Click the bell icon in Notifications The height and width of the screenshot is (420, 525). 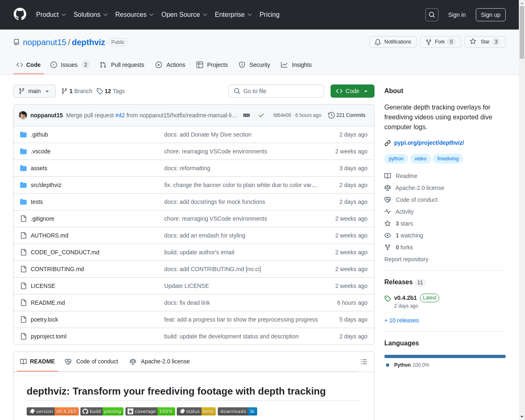[378, 42]
